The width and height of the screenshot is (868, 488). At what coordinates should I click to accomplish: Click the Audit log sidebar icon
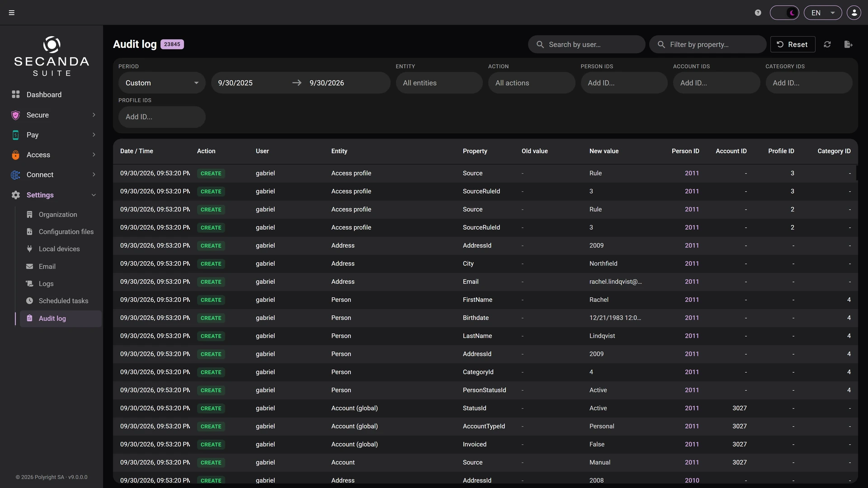click(x=29, y=318)
